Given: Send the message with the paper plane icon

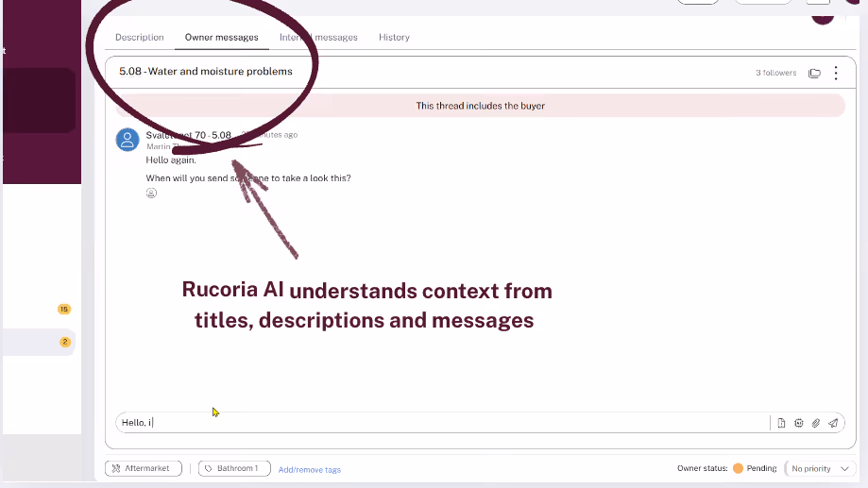Looking at the screenshot, I should point(833,423).
